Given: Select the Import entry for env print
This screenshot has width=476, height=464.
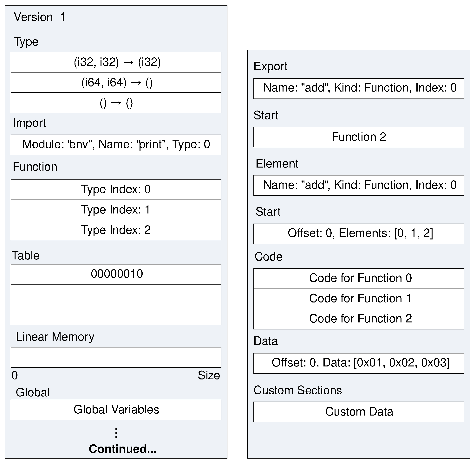Looking at the screenshot, I should pos(116,144).
